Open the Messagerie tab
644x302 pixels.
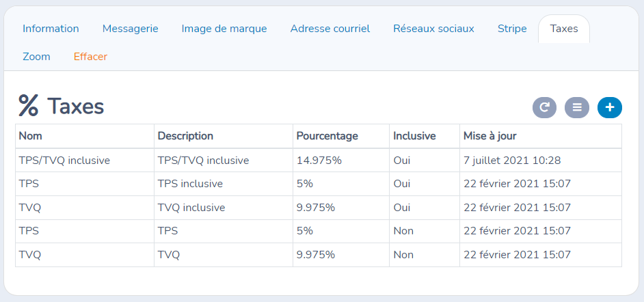tap(130, 29)
